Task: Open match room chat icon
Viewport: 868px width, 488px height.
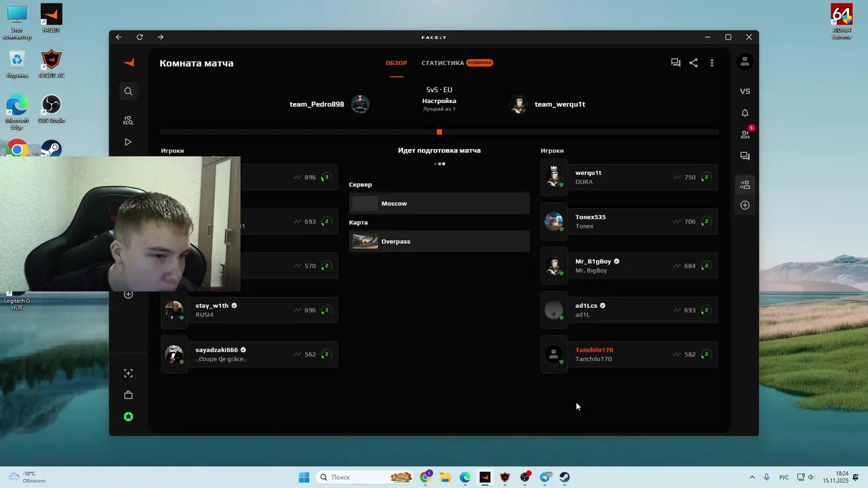Action: pos(675,62)
